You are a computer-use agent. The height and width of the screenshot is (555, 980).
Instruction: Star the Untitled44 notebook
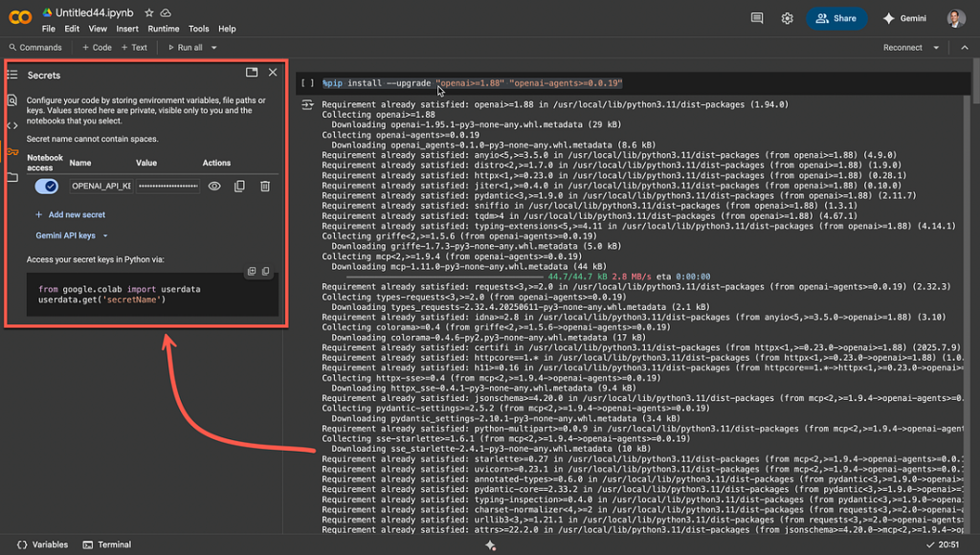148,13
